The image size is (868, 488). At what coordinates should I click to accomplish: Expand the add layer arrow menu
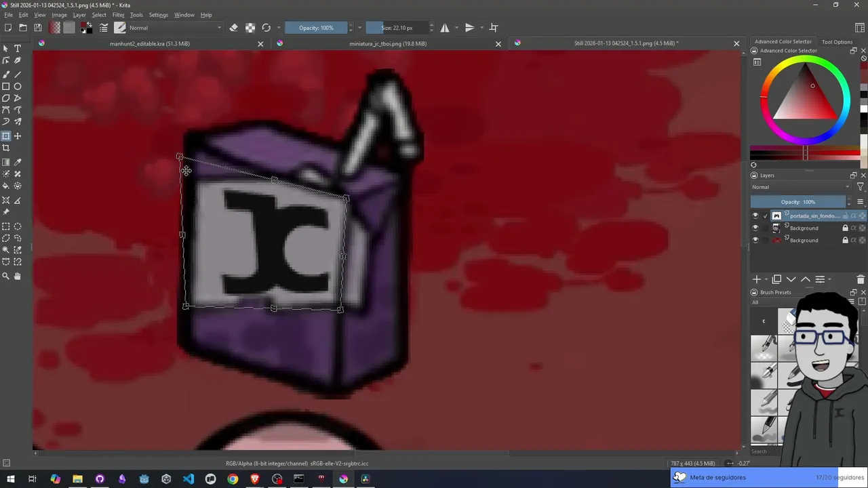[x=766, y=279]
